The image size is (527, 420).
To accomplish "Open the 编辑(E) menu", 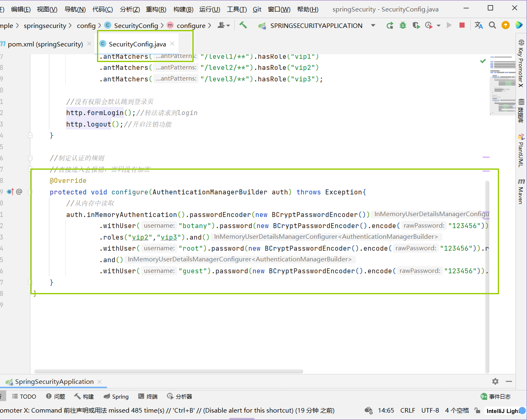I will coord(21,9).
